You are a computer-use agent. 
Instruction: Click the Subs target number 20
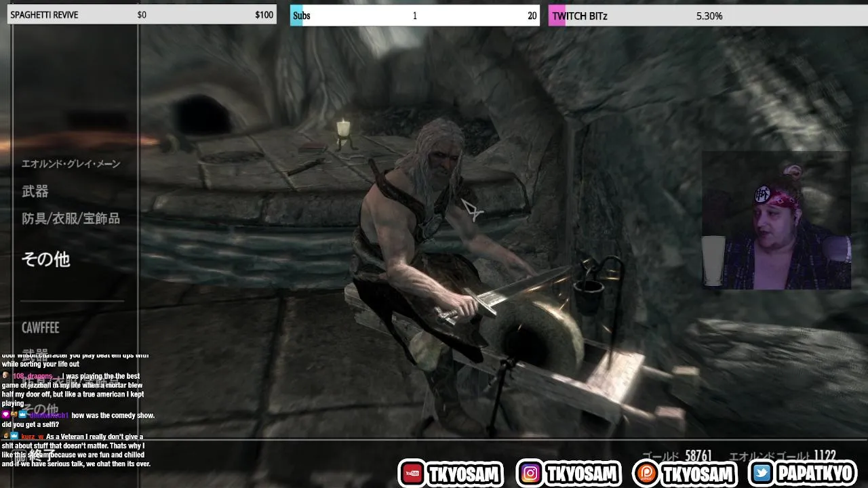(x=532, y=16)
